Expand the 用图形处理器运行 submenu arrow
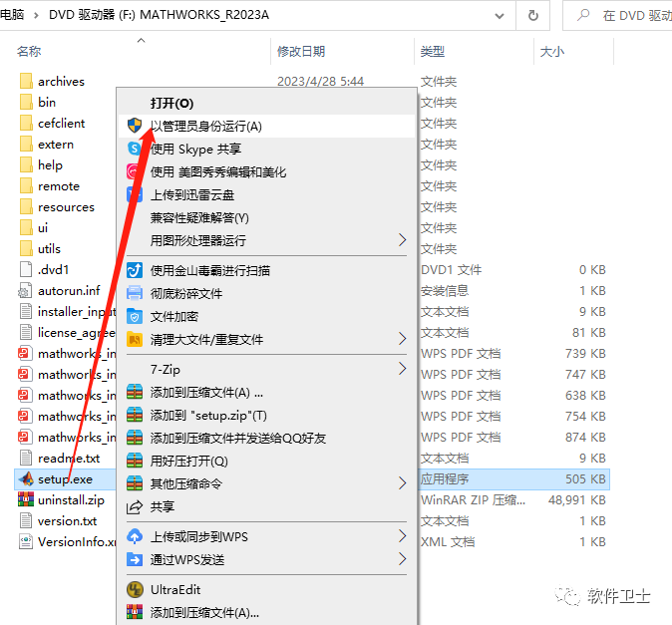The width and height of the screenshot is (672, 625). pyautogui.click(x=402, y=240)
